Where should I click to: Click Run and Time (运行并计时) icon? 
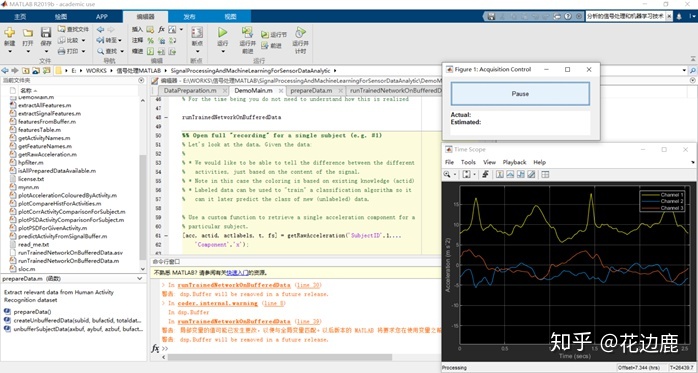tap(300, 32)
